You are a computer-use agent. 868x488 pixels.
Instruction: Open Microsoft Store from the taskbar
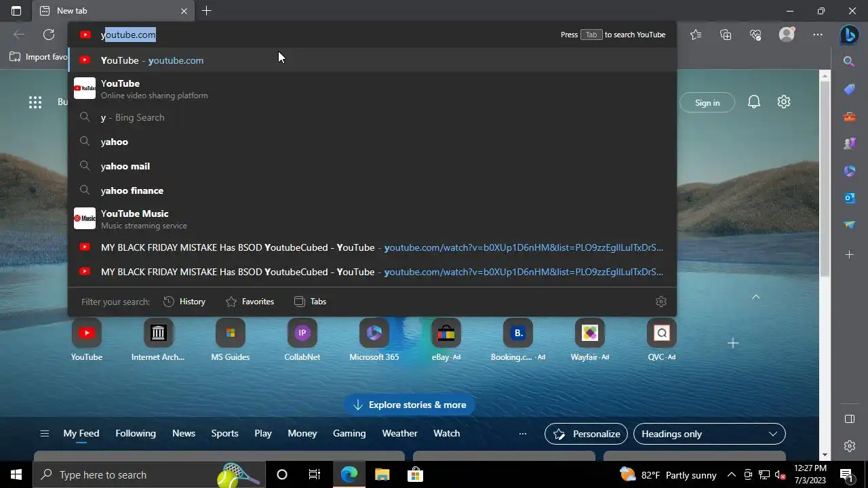pyautogui.click(x=415, y=474)
